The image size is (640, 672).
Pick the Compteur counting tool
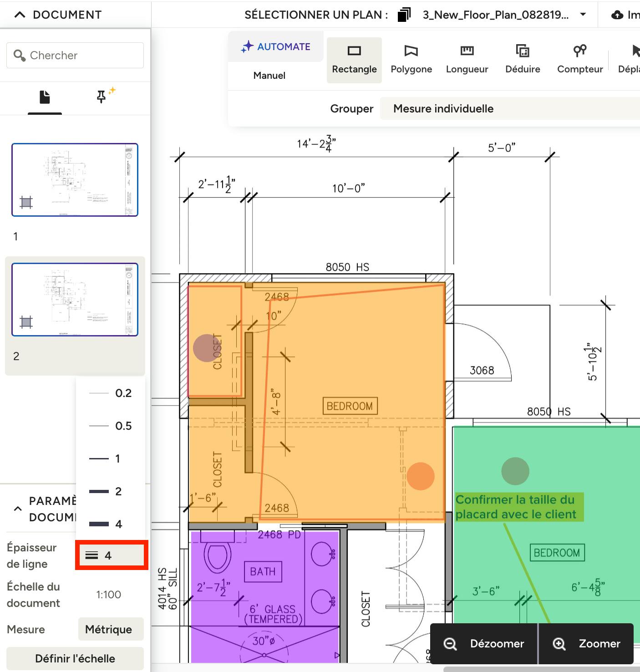click(x=579, y=60)
